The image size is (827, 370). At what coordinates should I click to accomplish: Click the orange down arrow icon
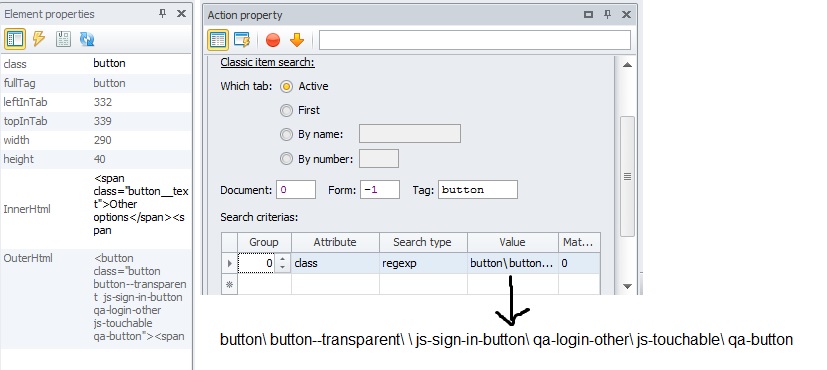point(297,40)
